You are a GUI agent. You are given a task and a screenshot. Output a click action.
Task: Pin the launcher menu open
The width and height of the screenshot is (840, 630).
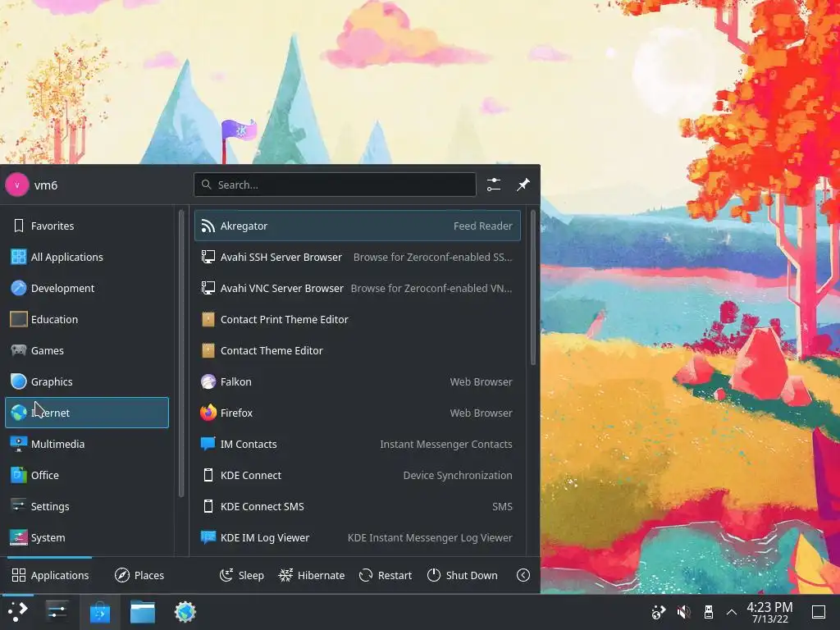pos(523,185)
